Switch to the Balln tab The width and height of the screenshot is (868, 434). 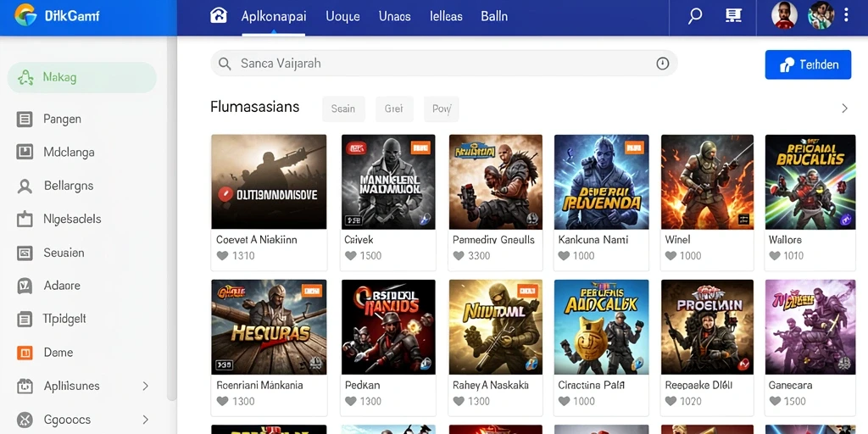click(494, 16)
